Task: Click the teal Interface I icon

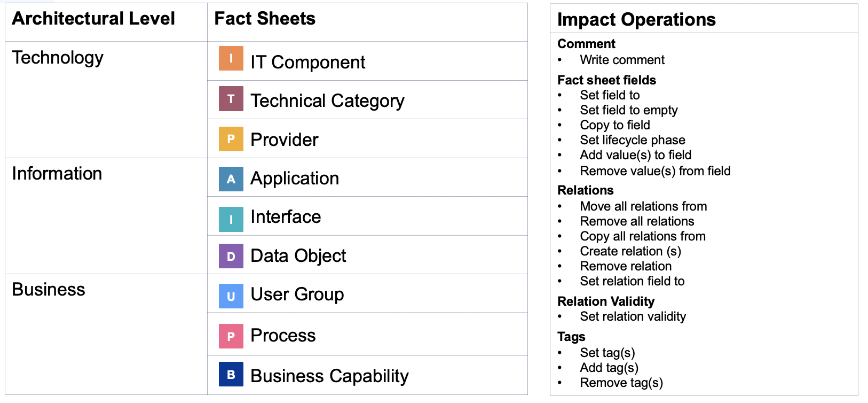Action: point(231,219)
